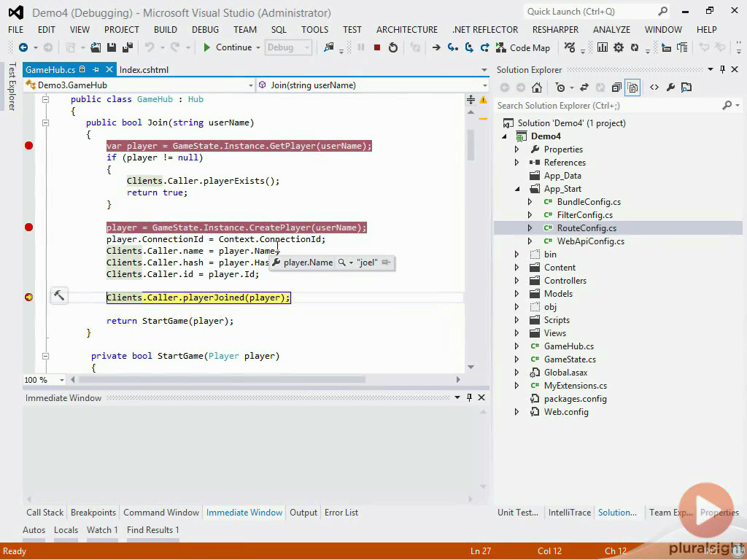Switch to the Locals tab
The width and height of the screenshot is (747, 560).
(66, 530)
